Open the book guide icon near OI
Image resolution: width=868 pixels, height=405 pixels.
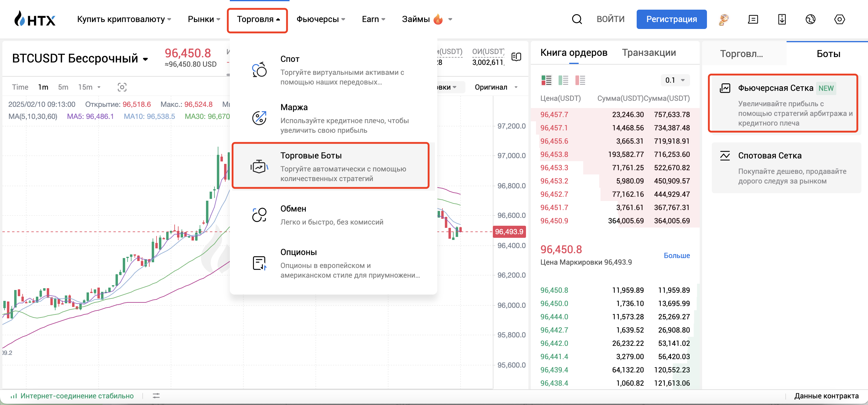(x=516, y=57)
